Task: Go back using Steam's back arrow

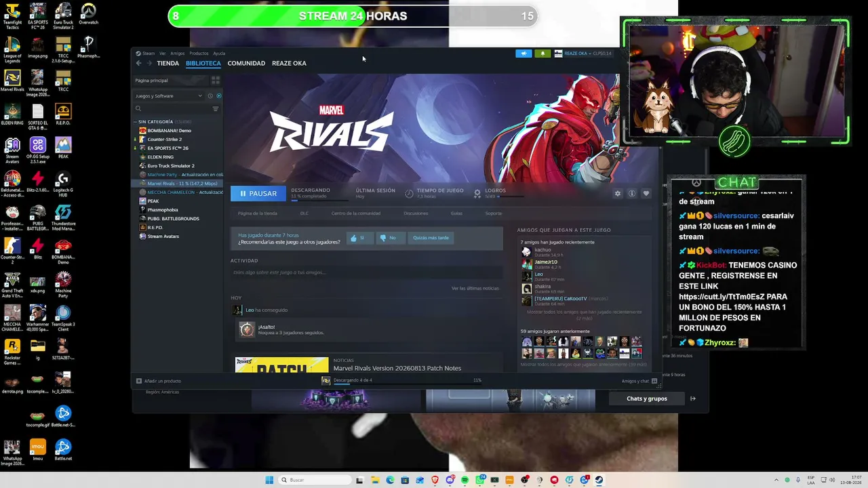Action: tap(138, 63)
